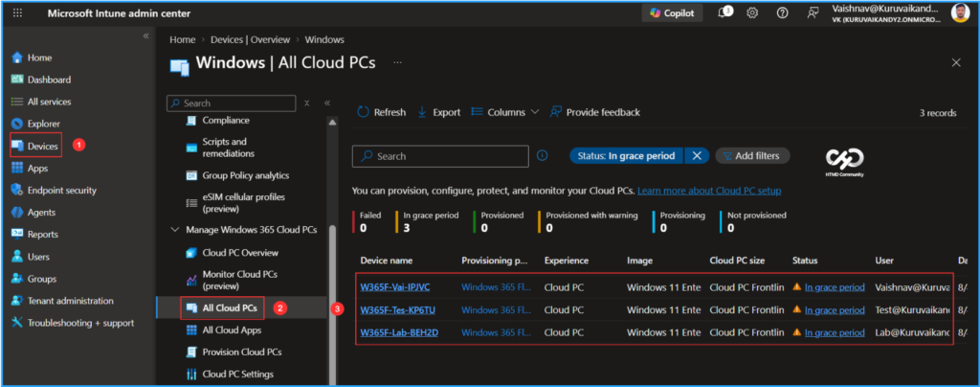The image size is (980, 387).
Task: Collapse Manage Windows 365 Cloud PCs section
Action: [176, 230]
